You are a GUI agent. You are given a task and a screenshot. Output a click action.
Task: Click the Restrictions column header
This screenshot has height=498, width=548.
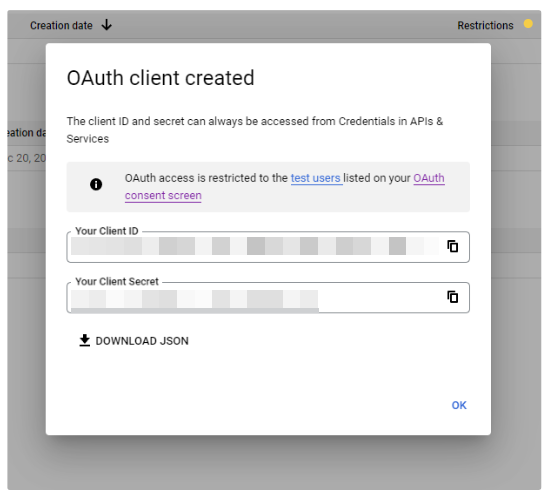click(x=485, y=26)
